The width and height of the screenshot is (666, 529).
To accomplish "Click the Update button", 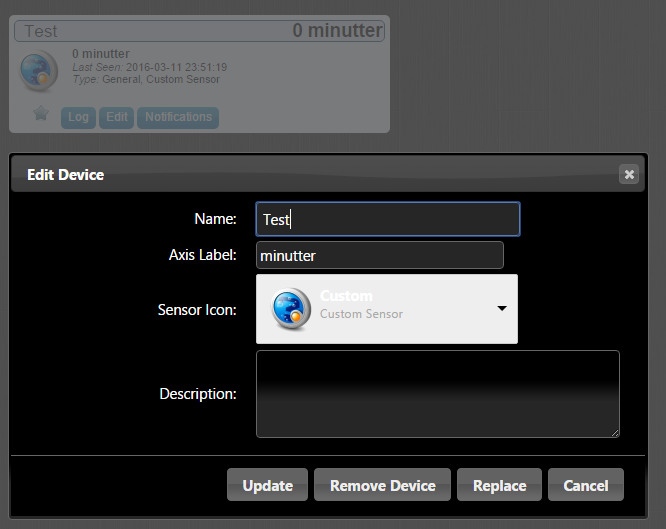I will click(268, 485).
